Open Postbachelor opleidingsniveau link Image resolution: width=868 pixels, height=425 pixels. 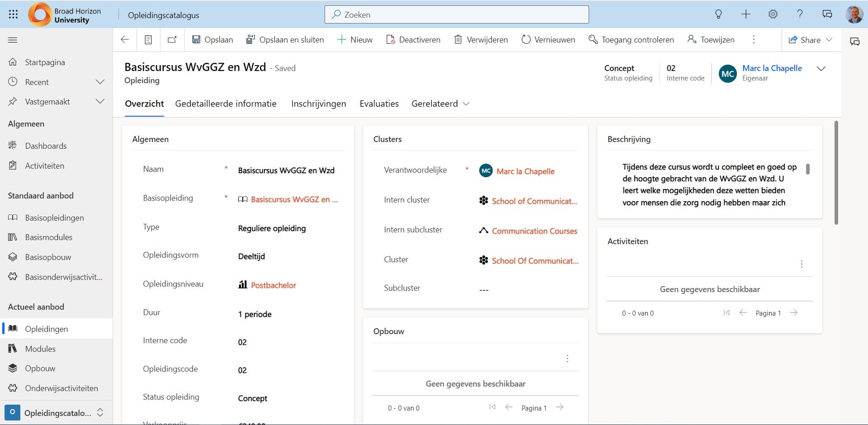pyautogui.click(x=274, y=285)
